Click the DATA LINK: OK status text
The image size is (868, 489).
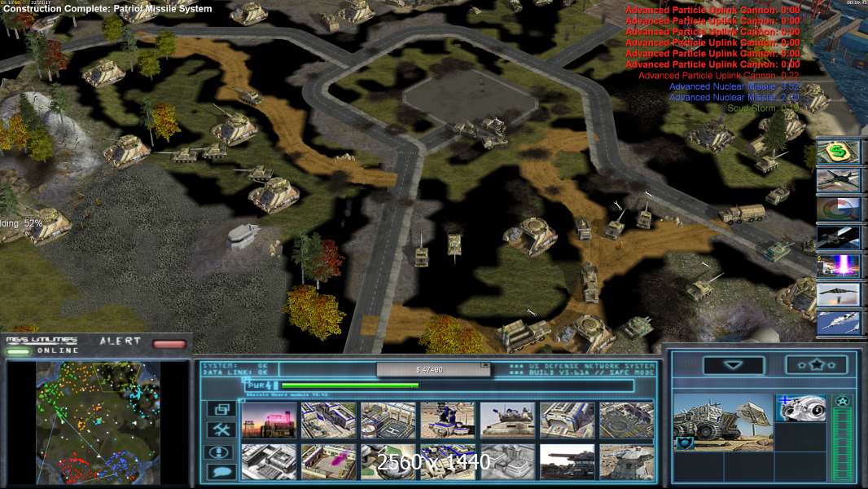click(x=235, y=372)
